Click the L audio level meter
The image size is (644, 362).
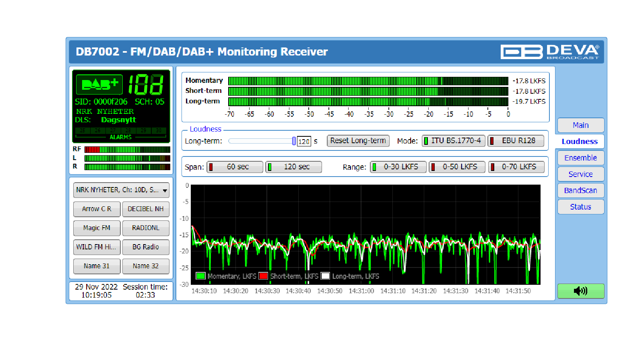pos(127,158)
